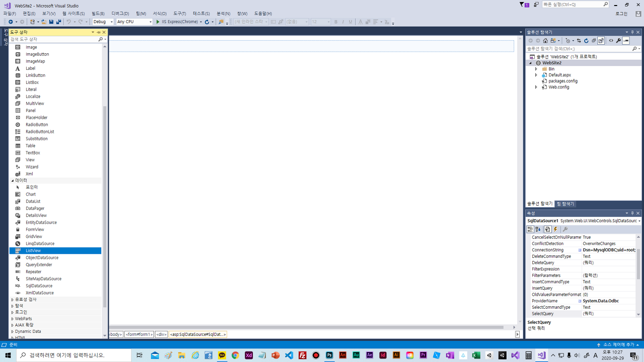
Task: Click View Code icon in Solution Explorer
Action: coord(611,41)
